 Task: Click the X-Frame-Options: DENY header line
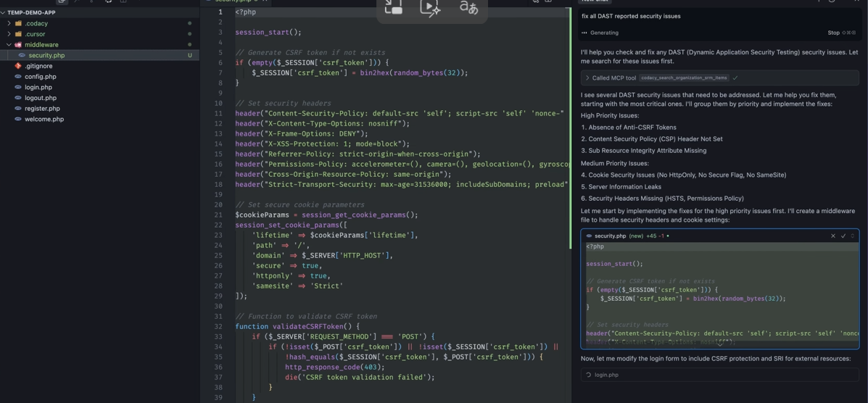[302, 133]
